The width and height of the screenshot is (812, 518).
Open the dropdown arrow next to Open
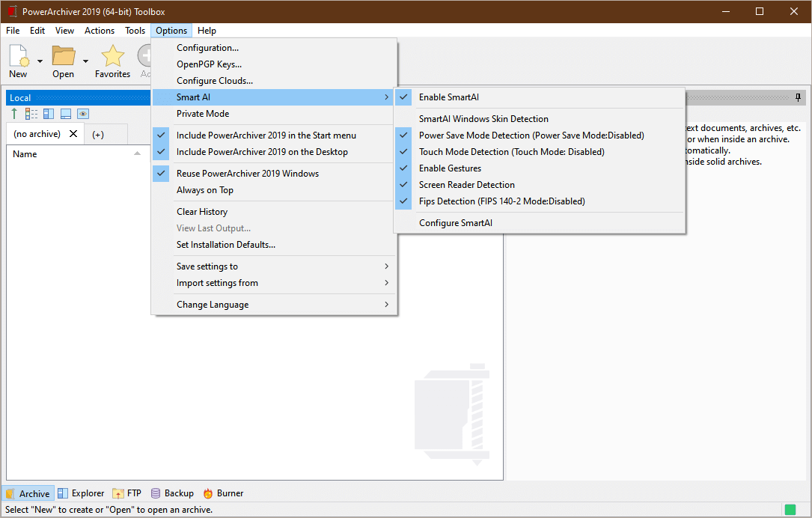click(x=85, y=61)
